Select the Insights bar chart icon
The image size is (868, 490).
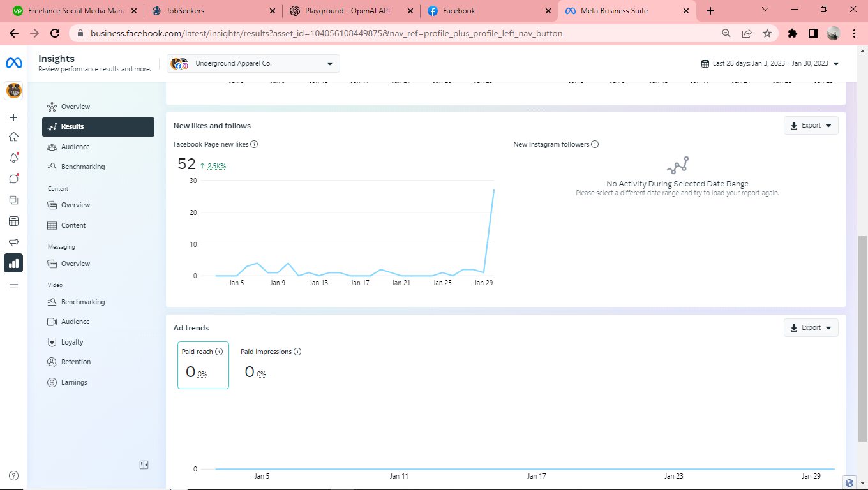click(x=13, y=263)
